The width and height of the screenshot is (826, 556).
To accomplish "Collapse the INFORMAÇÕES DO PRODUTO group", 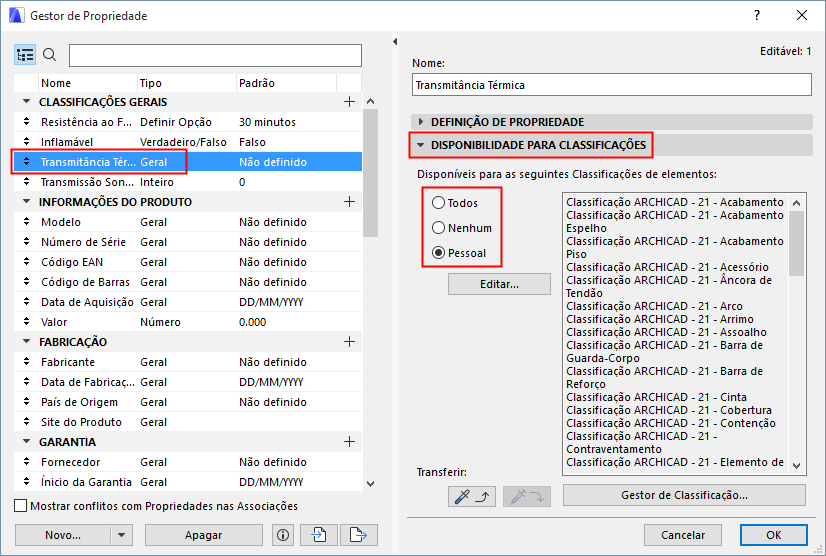I will coord(26,201).
